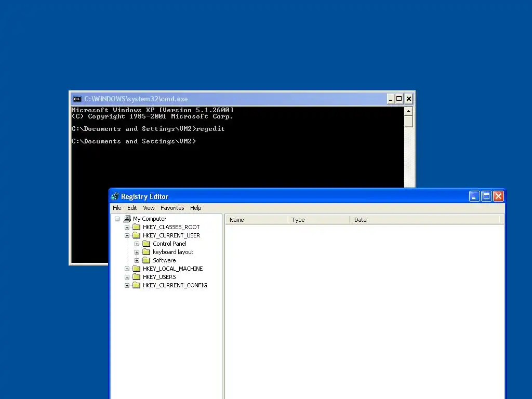Maximize the cmd.exe window
The width and height of the screenshot is (532, 399).
[400, 99]
